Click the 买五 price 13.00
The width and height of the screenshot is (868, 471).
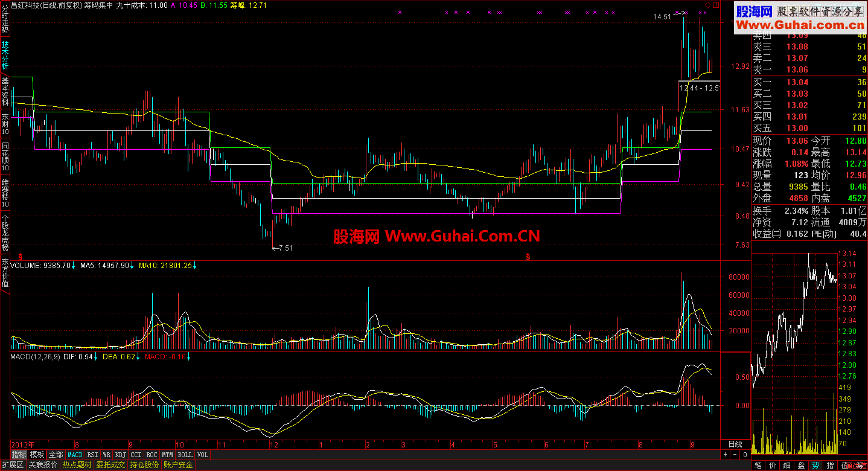coord(797,128)
